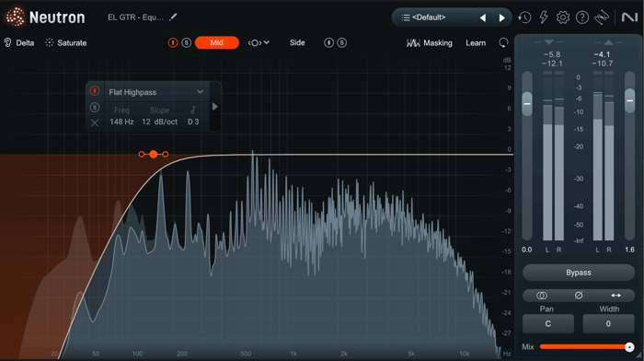Image resolution: width=644 pixels, height=361 pixels.
Task: Click the Pan value field C
Action: tap(548, 324)
